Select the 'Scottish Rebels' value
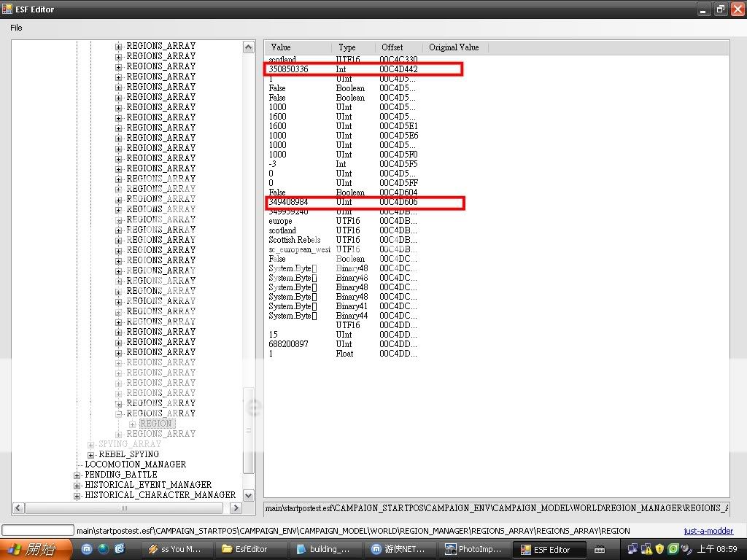This screenshot has width=747, height=560. point(295,240)
